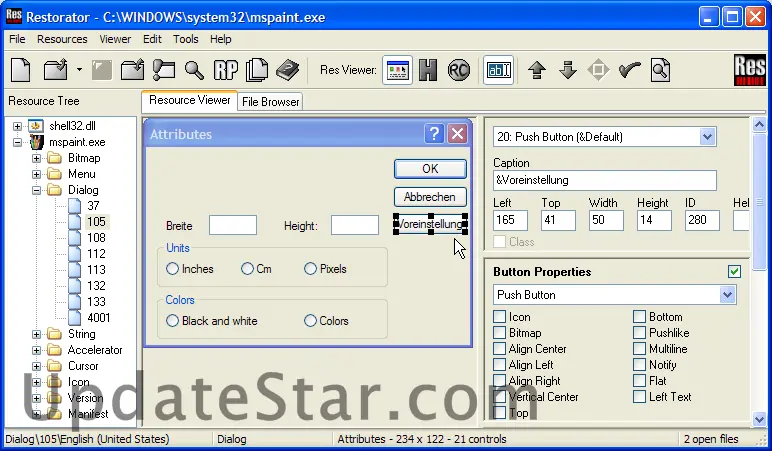Open the Help menu
The width and height of the screenshot is (772, 451).
(221, 39)
